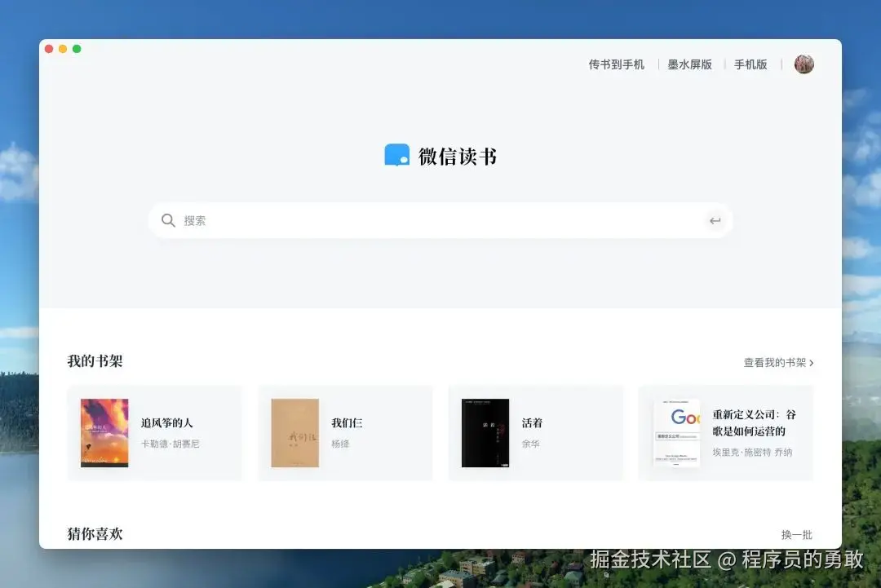Select the 追风筝的人 book cover
The width and height of the screenshot is (881, 588).
(104, 432)
